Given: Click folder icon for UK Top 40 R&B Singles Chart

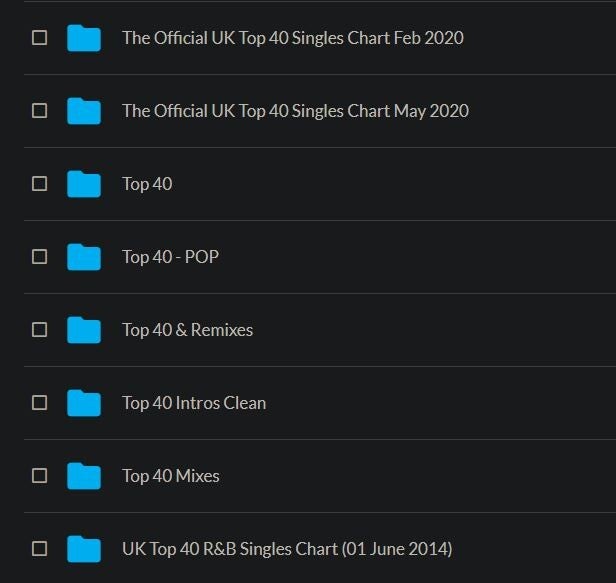Looking at the screenshot, I should [x=84, y=549].
